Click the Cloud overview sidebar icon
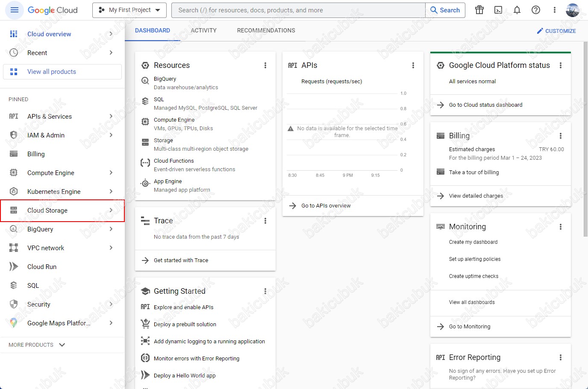The height and width of the screenshot is (389, 588). click(x=14, y=34)
